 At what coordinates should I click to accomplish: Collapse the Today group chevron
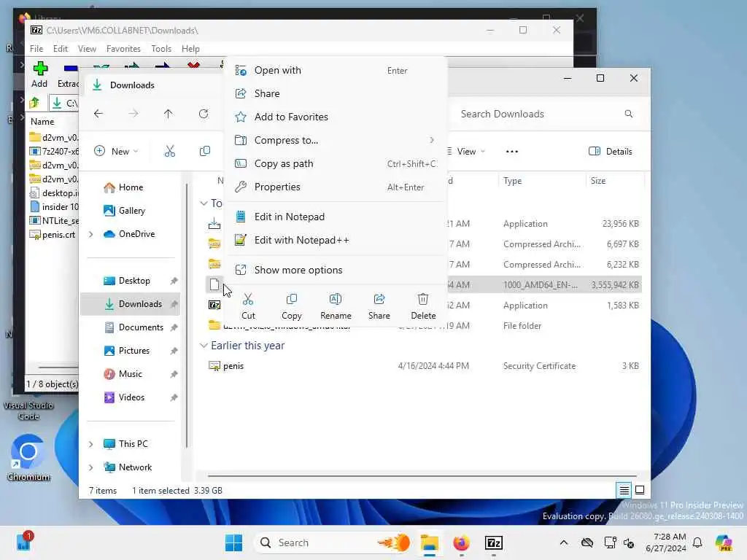[x=204, y=203]
